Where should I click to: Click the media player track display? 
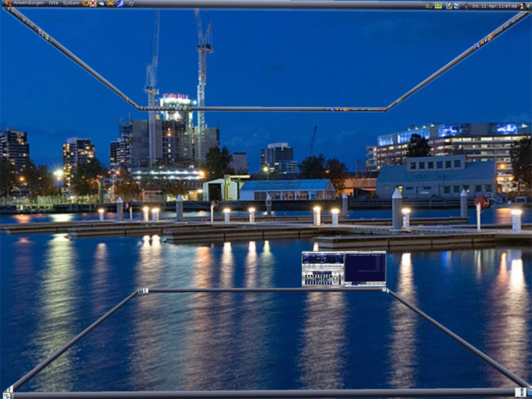[323, 257]
